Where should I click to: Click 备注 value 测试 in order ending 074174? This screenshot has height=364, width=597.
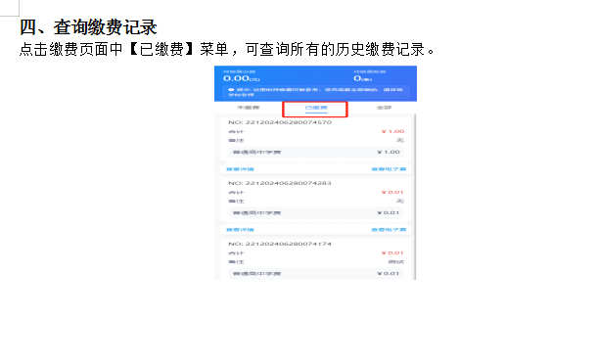(x=396, y=262)
